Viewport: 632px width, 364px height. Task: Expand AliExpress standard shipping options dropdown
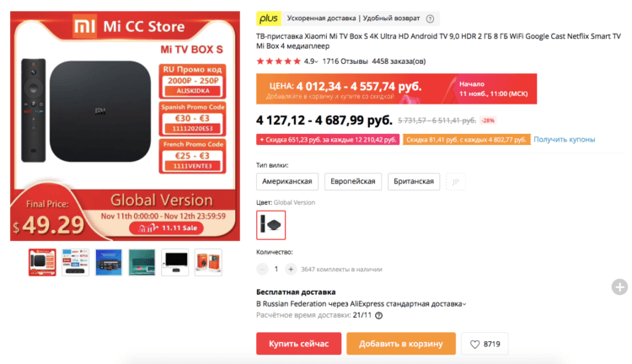coord(464,304)
